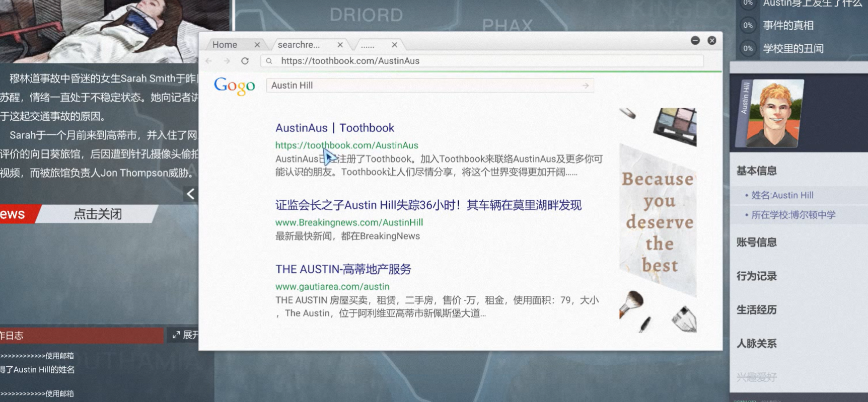868x402 pixels.
Task: Open the 生活经历 section
Action: (x=757, y=310)
